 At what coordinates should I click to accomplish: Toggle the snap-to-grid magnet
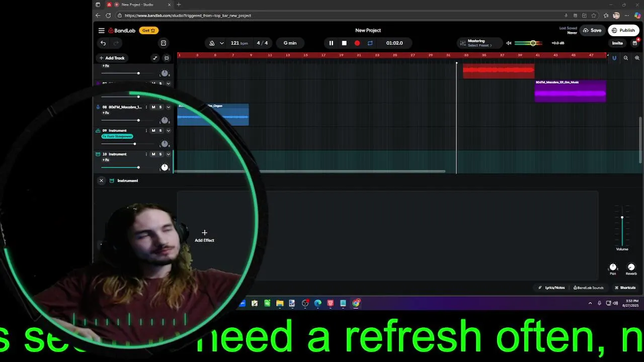point(614,58)
